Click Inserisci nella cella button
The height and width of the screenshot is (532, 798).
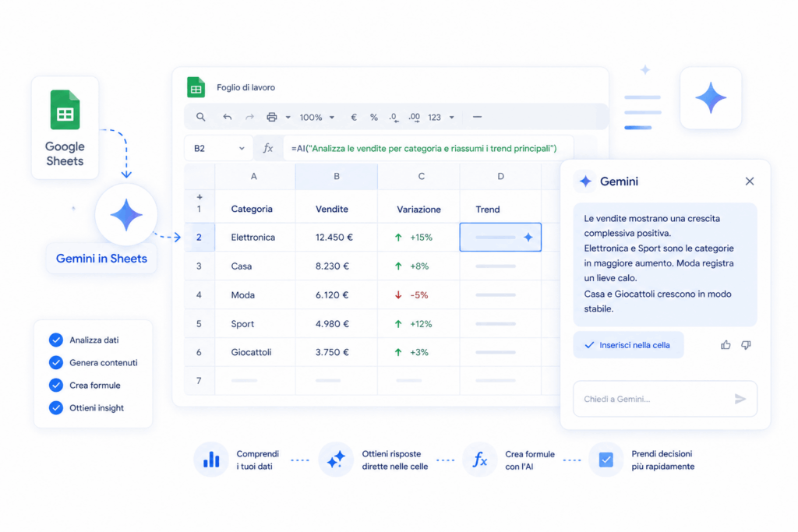click(629, 345)
